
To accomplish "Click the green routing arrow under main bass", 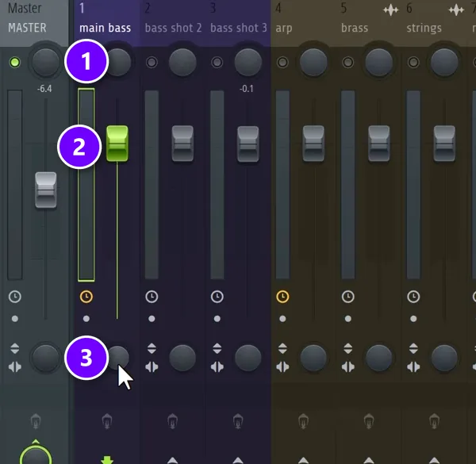I will coord(107,460).
